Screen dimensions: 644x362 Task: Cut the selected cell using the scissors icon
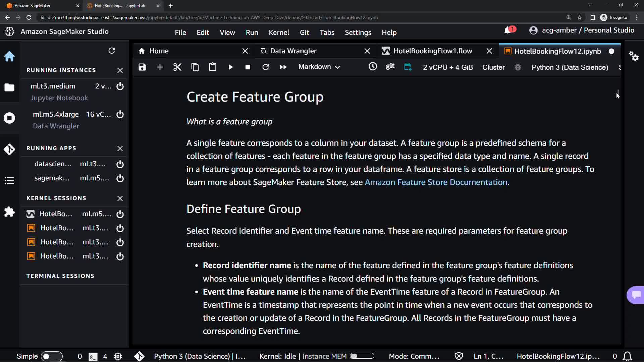pyautogui.click(x=177, y=67)
